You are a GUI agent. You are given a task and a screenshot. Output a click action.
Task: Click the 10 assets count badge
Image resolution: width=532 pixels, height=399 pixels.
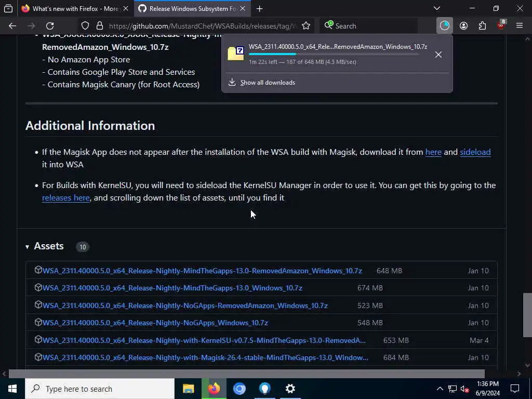[83, 247]
